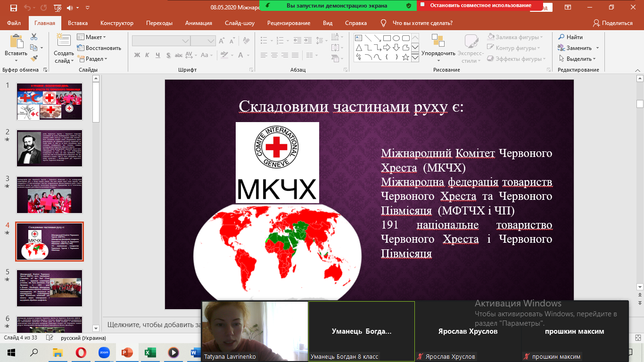Click the Copy icon in clipboard group
644x362 pixels.
point(33,48)
